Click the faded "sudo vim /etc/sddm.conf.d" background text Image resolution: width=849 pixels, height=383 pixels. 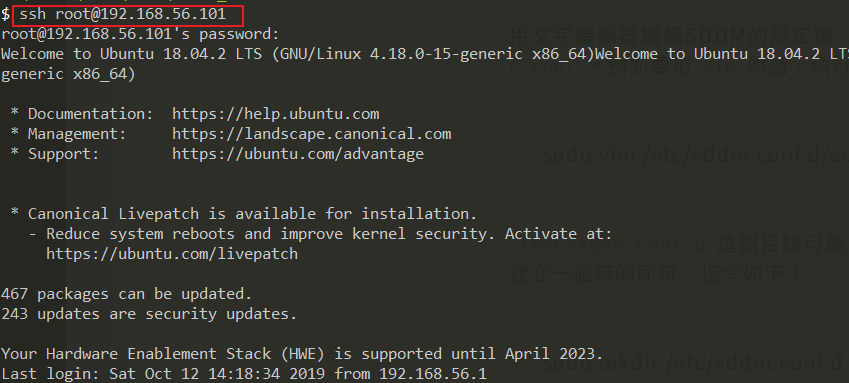pyautogui.click(x=695, y=156)
